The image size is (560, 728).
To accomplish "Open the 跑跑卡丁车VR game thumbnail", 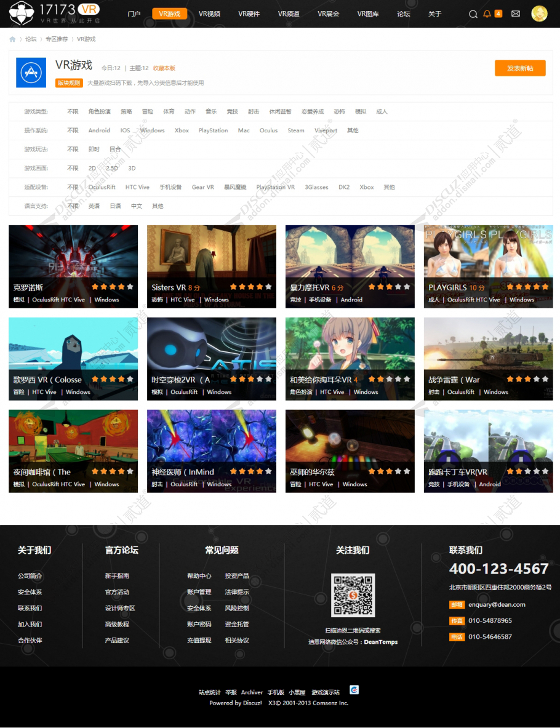I will pos(489,451).
